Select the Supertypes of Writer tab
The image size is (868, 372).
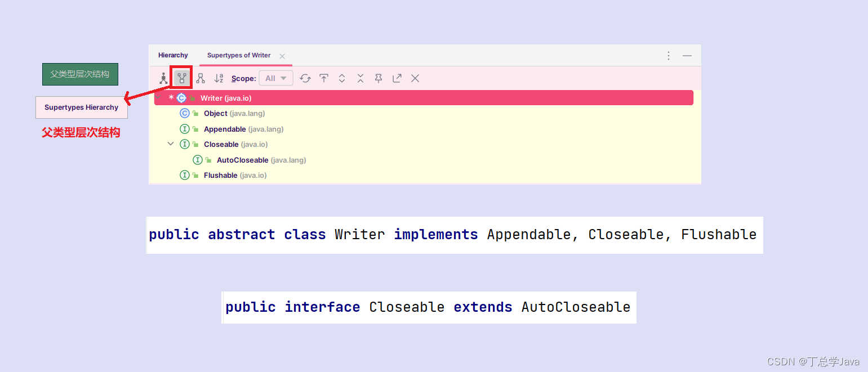point(239,55)
